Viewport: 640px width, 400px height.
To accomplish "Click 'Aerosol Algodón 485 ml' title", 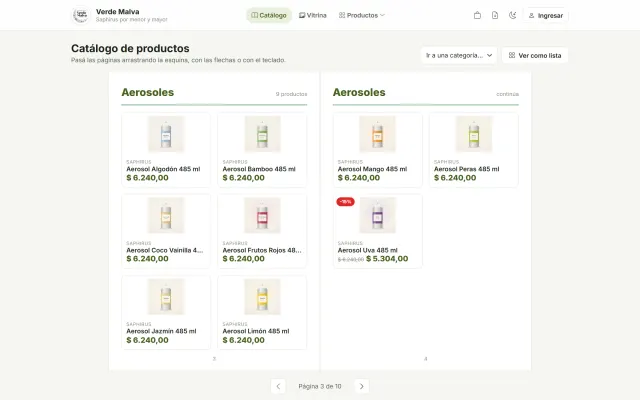I will (163, 169).
